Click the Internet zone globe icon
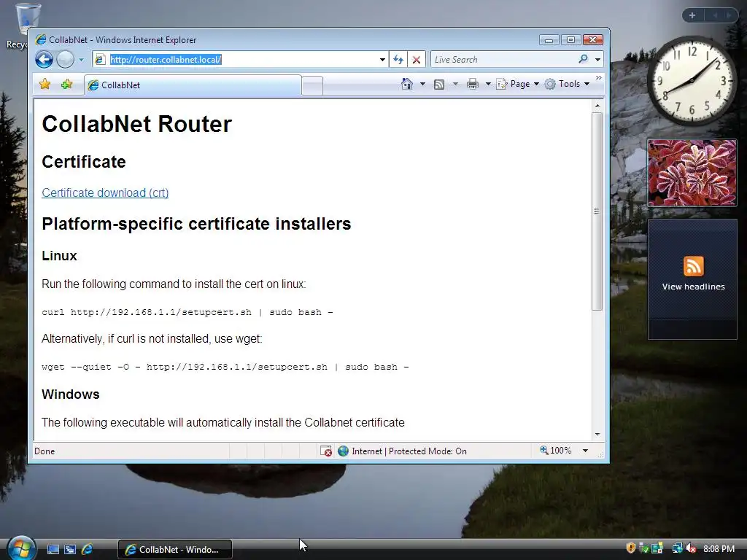The height and width of the screenshot is (560, 747). [343, 451]
